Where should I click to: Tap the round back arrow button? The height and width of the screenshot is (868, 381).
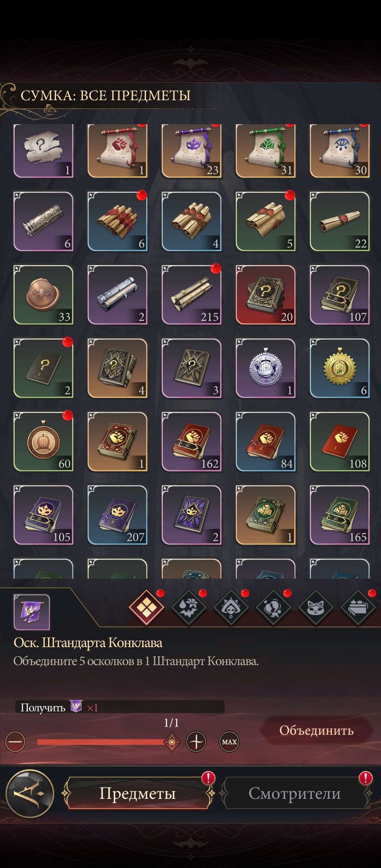[30, 794]
